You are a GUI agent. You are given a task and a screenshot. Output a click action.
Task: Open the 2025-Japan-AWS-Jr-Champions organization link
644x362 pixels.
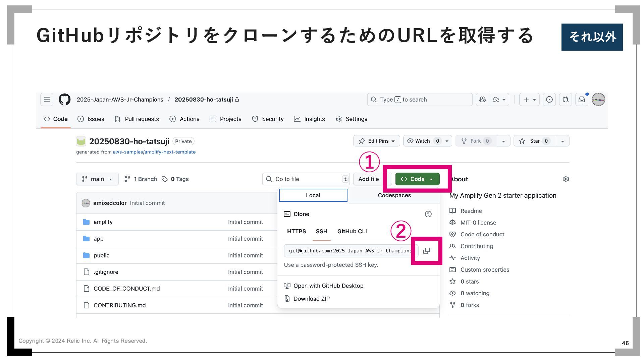120,100
